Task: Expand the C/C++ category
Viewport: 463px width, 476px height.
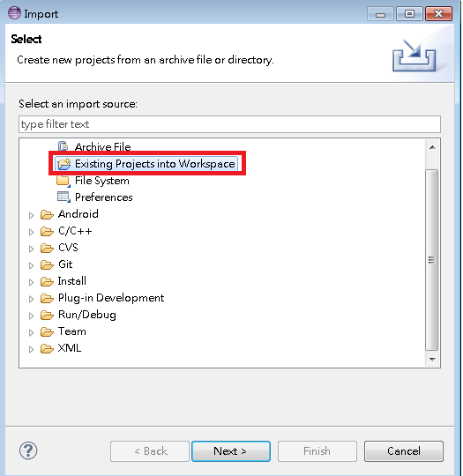Action: [31, 232]
